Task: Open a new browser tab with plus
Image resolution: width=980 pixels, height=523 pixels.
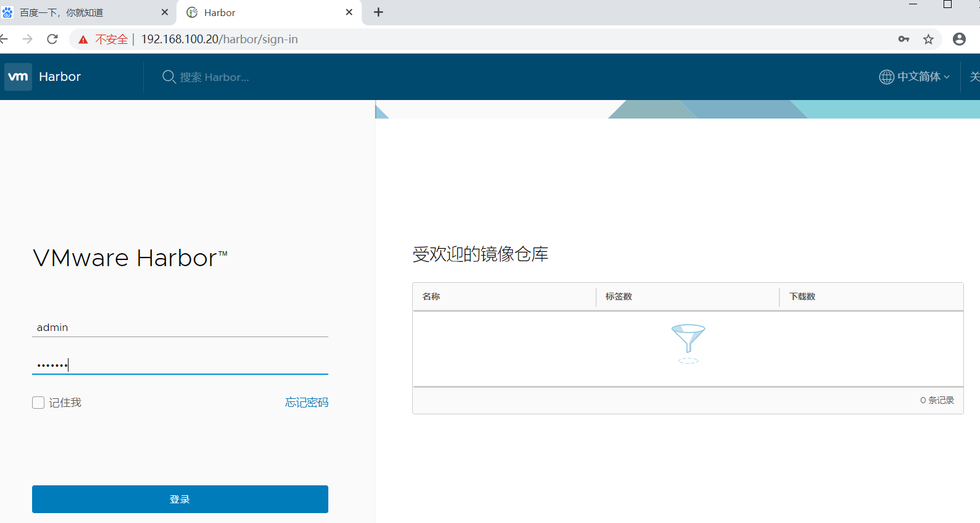Action: tap(378, 12)
